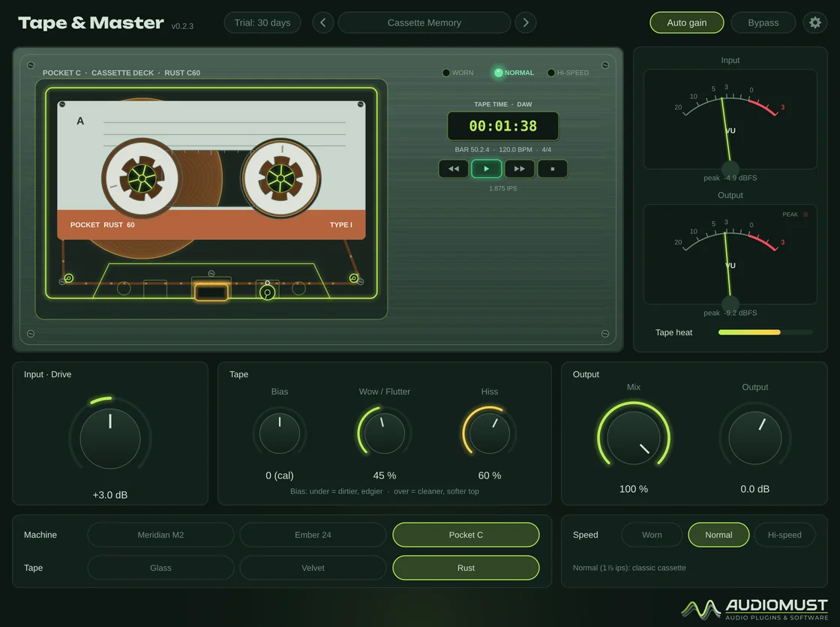
Task: Click the Trial: 30 days button
Action: [x=262, y=22]
